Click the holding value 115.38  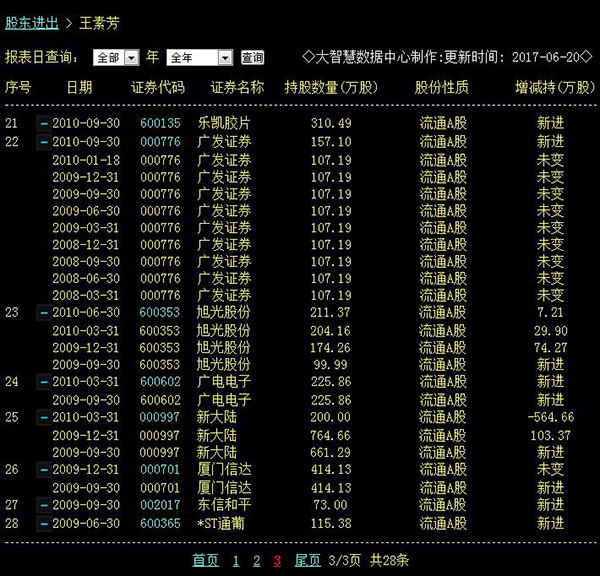331,523
